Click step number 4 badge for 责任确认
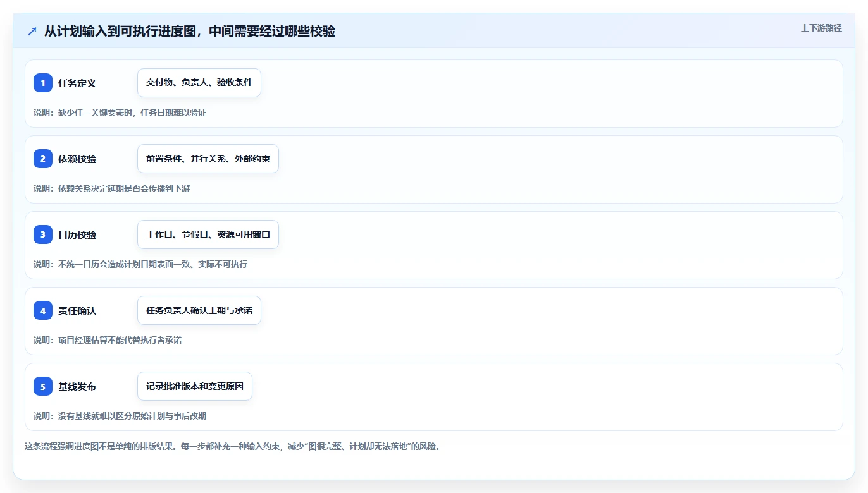Image resolution: width=868 pixels, height=493 pixels. (43, 310)
